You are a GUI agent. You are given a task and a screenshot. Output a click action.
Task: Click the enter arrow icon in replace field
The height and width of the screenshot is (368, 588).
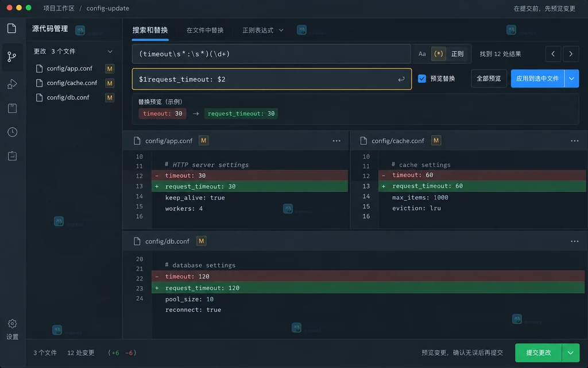[401, 79]
